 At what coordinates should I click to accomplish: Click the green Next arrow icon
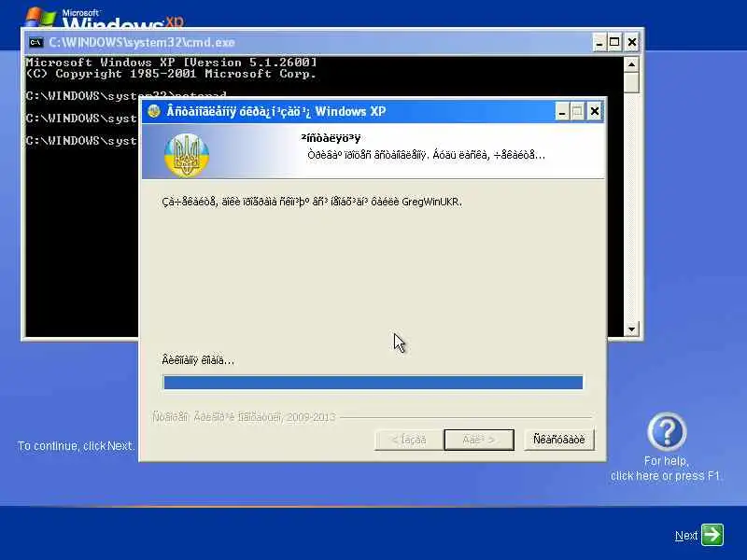(712, 534)
